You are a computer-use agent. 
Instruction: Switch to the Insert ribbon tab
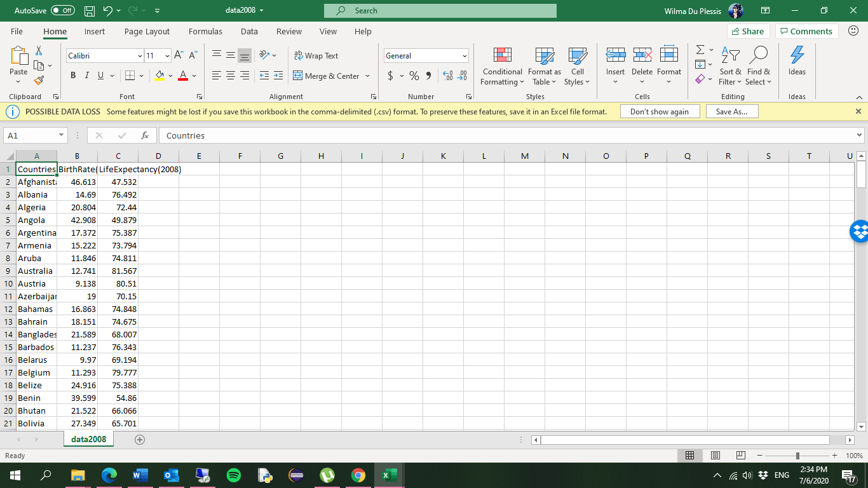click(95, 31)
